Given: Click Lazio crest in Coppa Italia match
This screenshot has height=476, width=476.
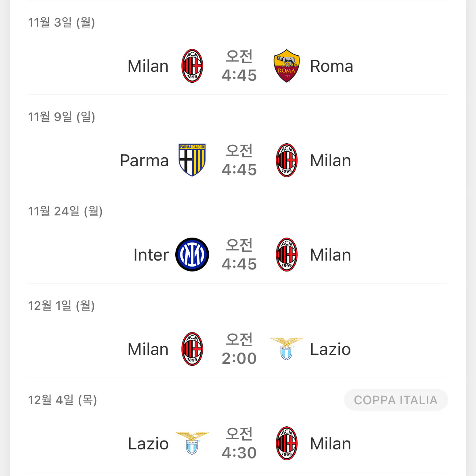Looking at the screenshot, I should (x=192, y=443).
